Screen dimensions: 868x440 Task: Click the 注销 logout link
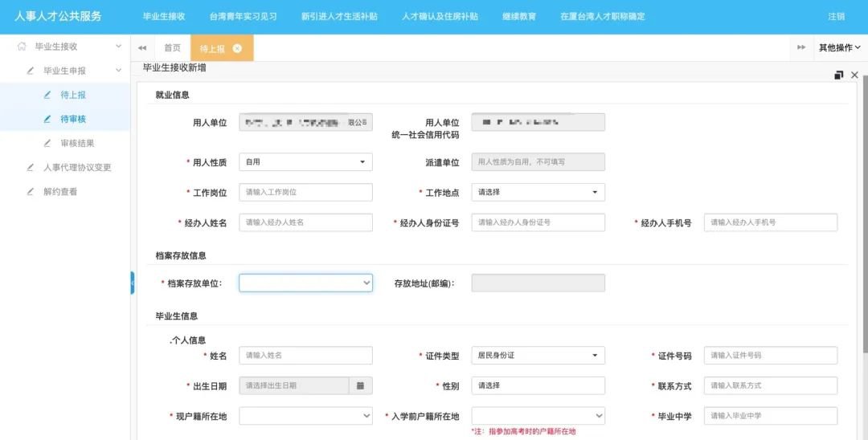[x=836, y=17]
